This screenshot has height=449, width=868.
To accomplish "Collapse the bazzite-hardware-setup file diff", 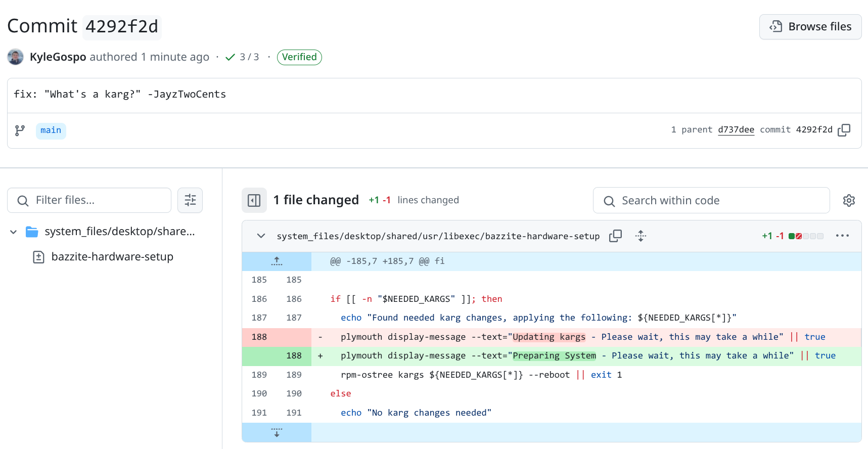I will coord(261,236).
